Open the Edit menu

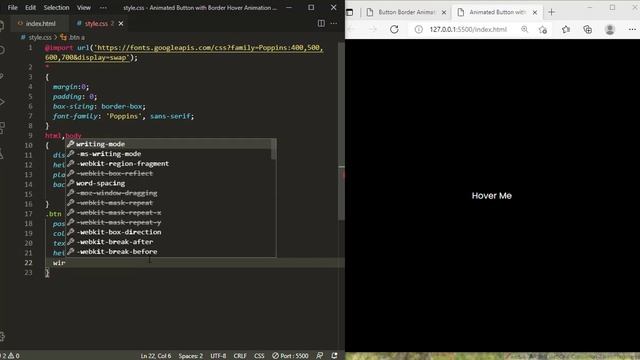[x=30, y=7]
